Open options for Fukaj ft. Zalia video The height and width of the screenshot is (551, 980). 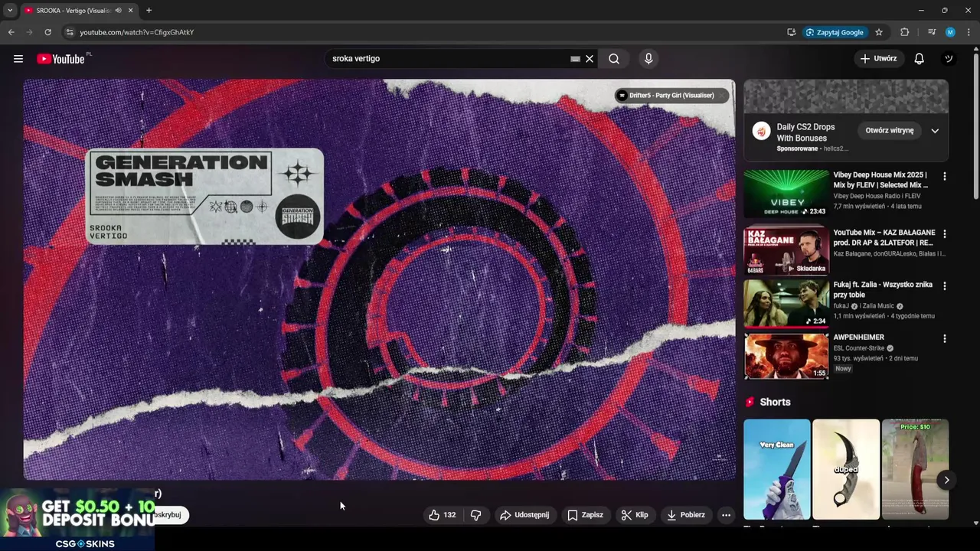tap(944, 285)
